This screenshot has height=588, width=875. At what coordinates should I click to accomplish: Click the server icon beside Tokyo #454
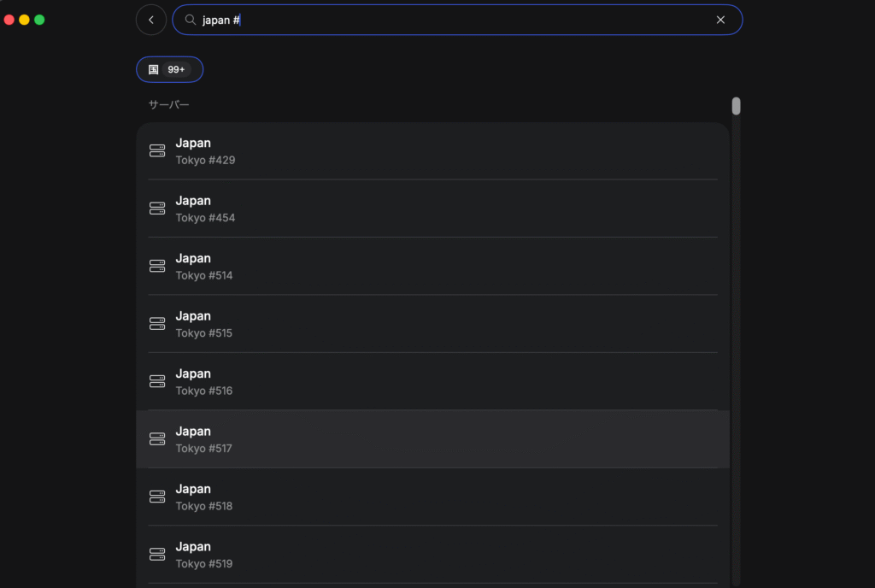click(x=157, y=209)
